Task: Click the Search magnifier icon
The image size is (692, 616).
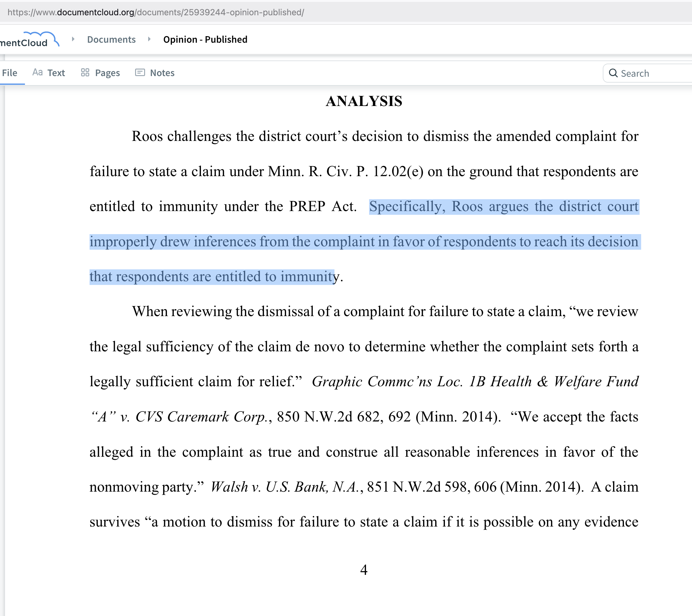Action: [x=613, y=73]
